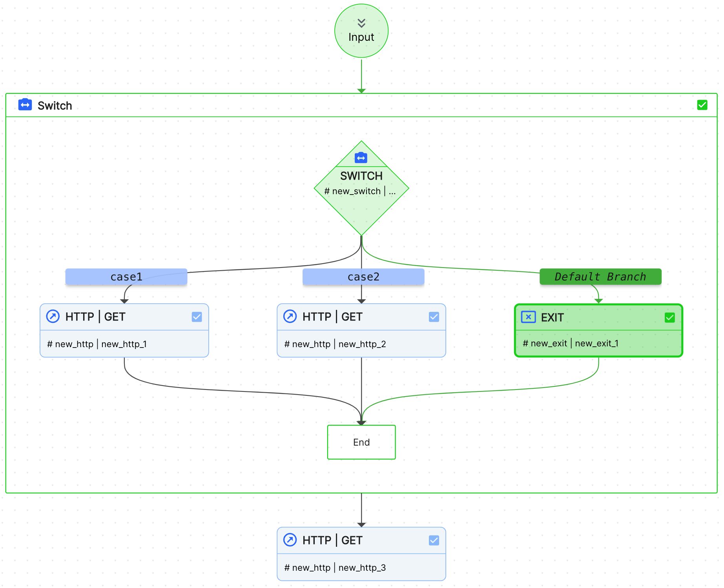The height and width of the screenshot is (588, 724).
Task: Click the HTTP icon on new_http_3 node
Action: 290,540
